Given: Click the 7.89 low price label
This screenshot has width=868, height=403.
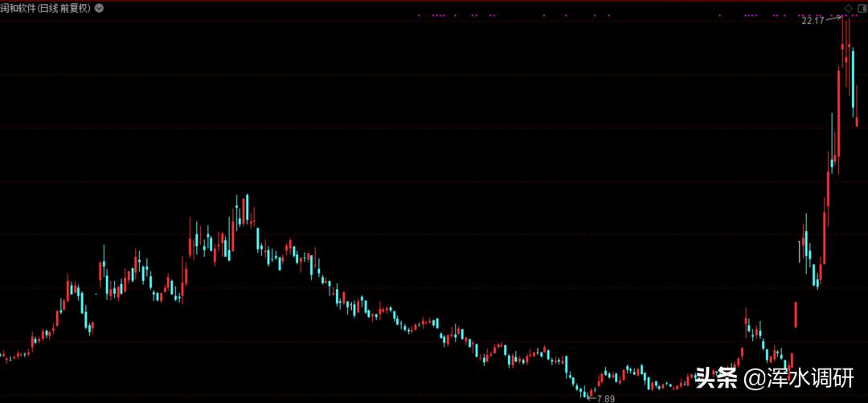Looking at the screenshot, I should (x=606, y=398).
